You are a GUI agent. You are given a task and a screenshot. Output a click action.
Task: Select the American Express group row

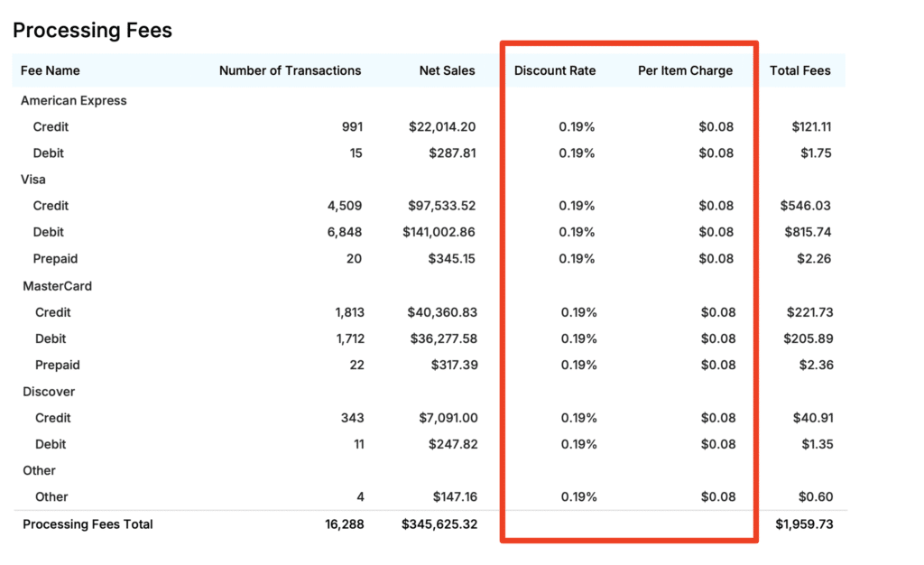[74, 100]
